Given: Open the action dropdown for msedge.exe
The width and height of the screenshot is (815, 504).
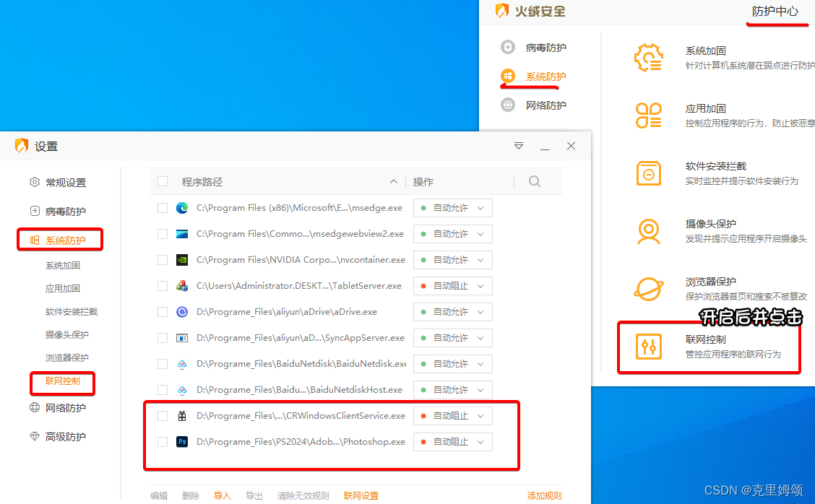Looking at the screenshot, I should point(453,208).
